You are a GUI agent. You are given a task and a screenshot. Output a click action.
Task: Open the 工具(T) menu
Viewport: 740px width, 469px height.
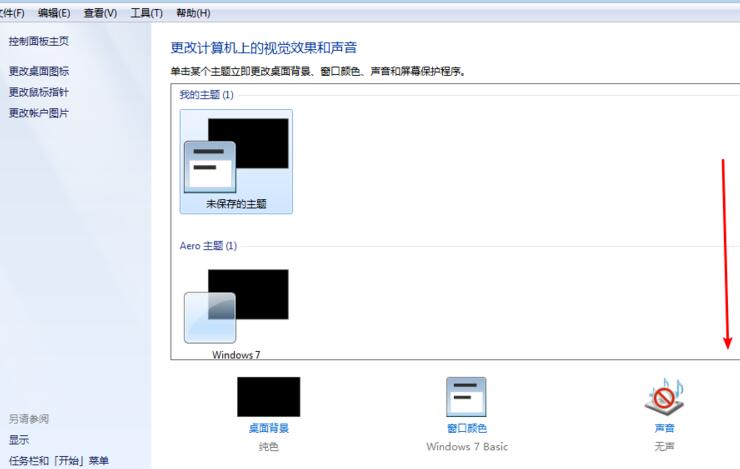146,13
